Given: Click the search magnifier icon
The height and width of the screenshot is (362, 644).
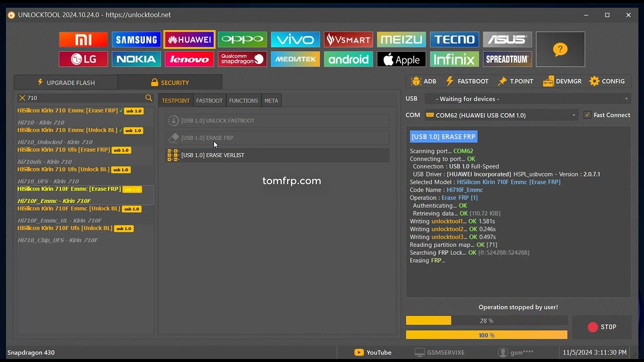Looking at the screenshot, I should [148, 98].
